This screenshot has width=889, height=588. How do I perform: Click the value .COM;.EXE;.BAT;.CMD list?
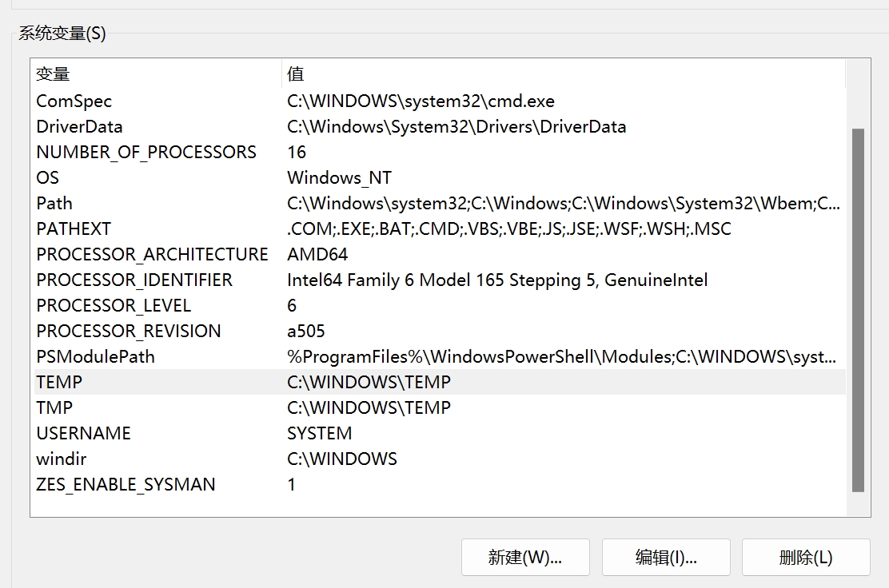click(x=509, y=228)
